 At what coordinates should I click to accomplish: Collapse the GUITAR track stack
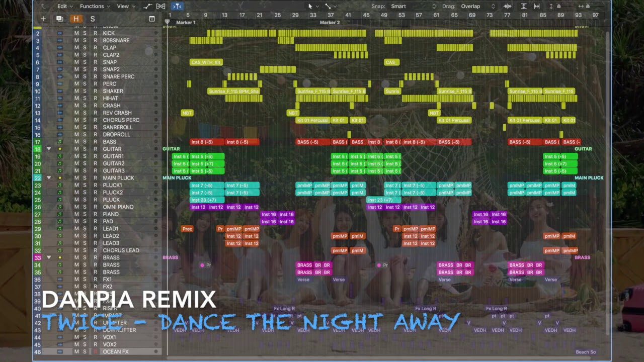click(x=49, y=149)
